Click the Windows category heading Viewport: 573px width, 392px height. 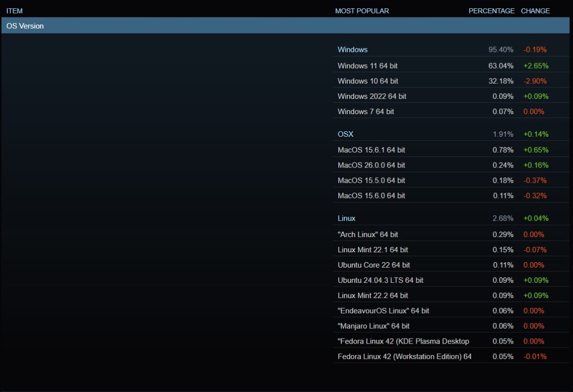(x=352, y=49)
